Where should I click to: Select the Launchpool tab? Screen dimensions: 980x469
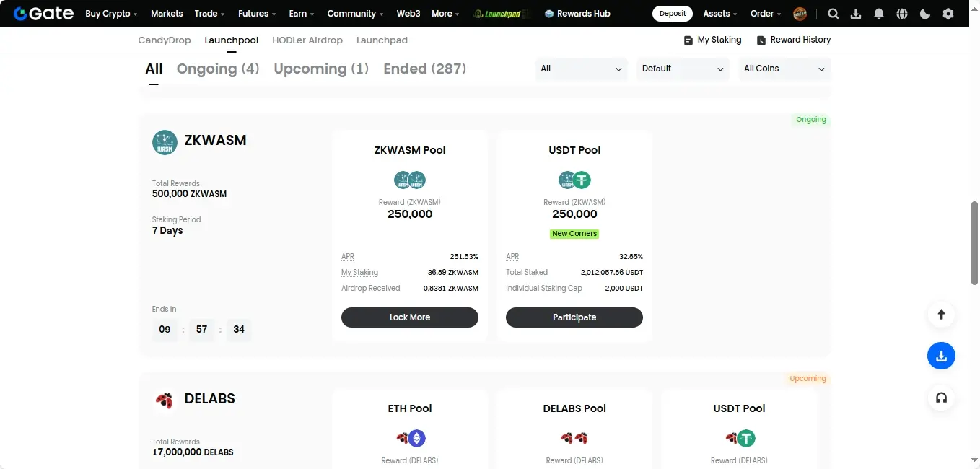coord(232,40)
